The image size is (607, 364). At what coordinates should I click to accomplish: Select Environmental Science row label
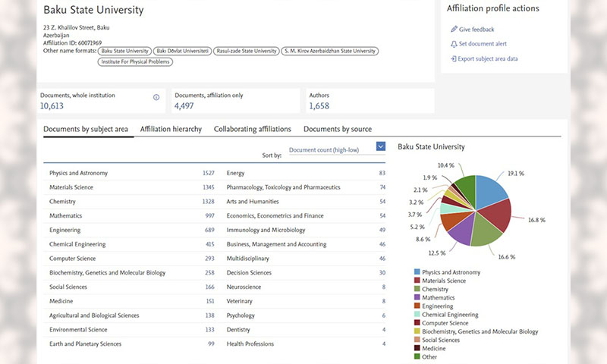pyautogui.click(x=78, y=330)
